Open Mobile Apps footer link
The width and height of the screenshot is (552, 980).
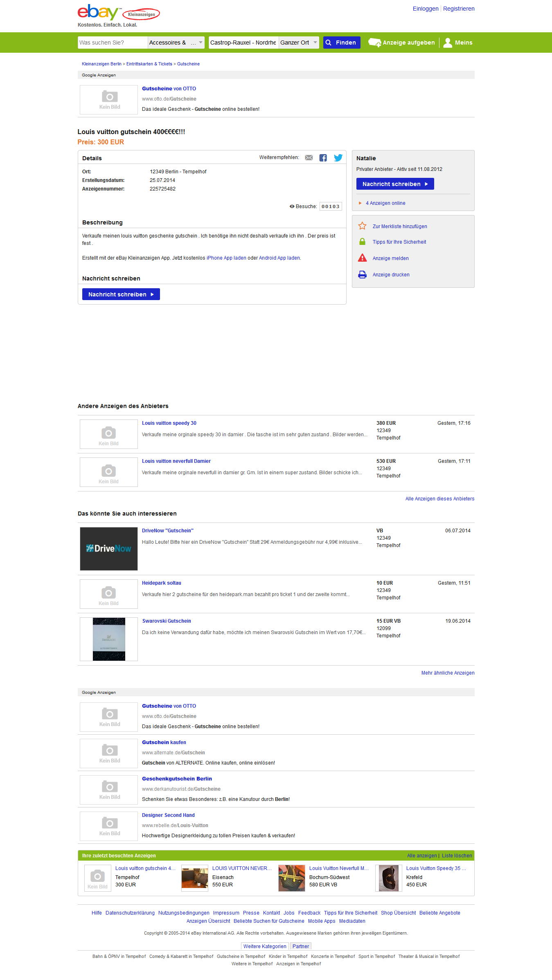coord(322,921)
